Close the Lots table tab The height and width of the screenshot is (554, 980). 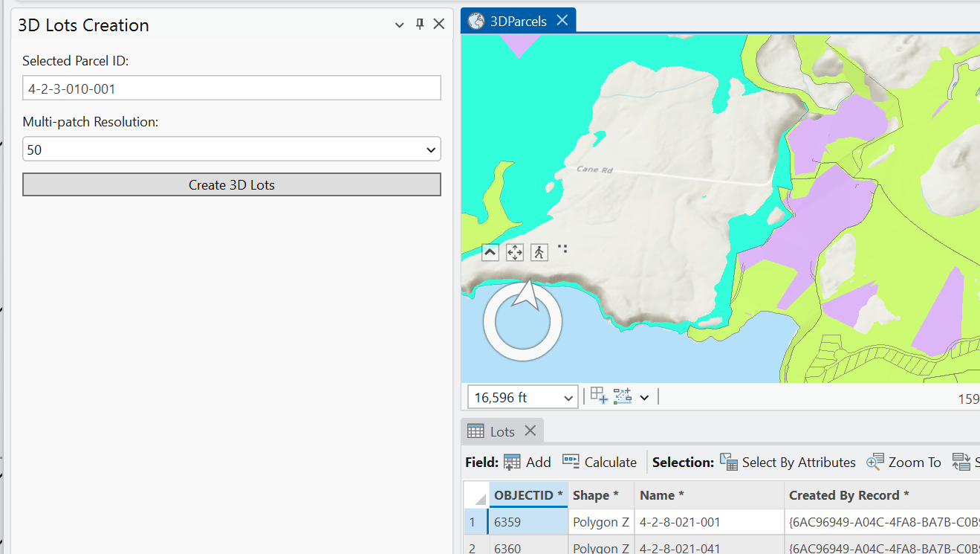(530, 431)
